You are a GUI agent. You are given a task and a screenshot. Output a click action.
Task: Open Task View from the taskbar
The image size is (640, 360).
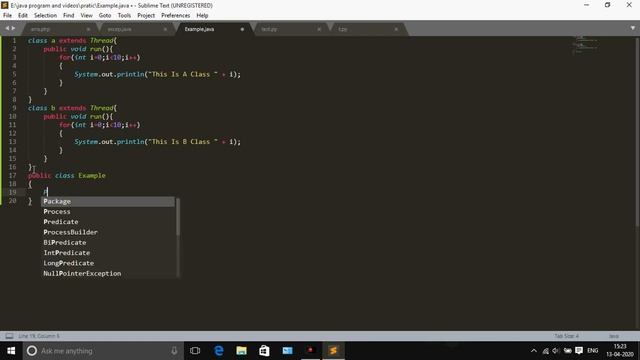[195, 351]
